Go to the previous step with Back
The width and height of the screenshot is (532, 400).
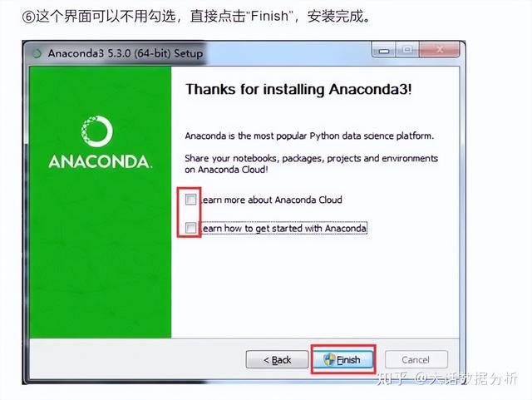277,360
